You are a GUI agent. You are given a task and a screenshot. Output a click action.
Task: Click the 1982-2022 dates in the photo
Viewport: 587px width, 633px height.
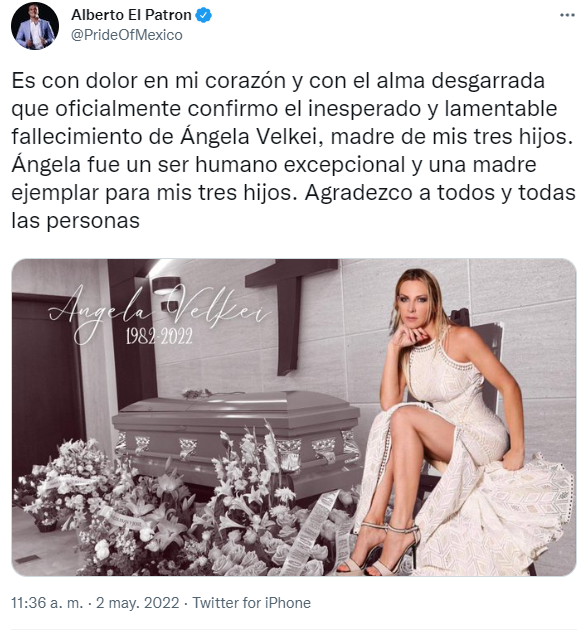click(x=159, y=336)
